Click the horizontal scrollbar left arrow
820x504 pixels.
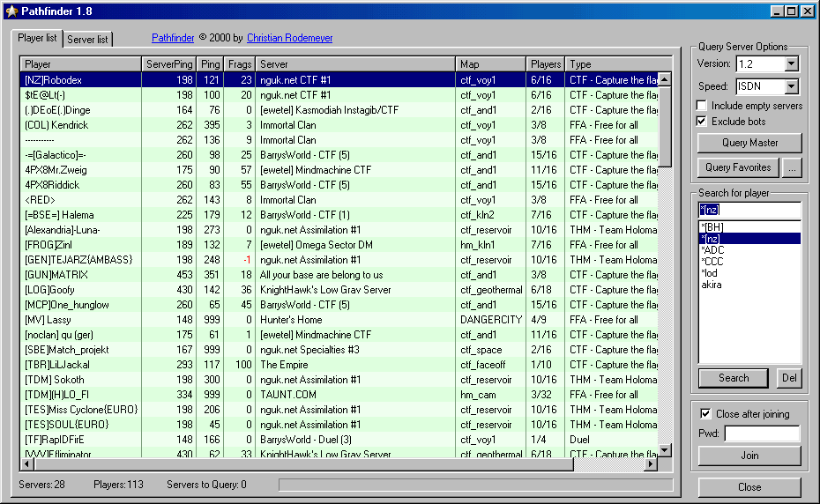pos(26,463)
